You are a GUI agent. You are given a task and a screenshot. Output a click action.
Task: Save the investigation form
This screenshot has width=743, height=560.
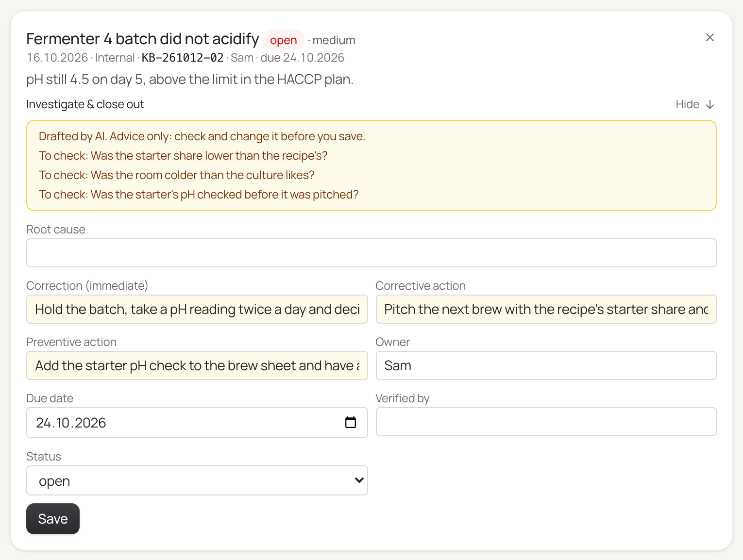[53, 519]
